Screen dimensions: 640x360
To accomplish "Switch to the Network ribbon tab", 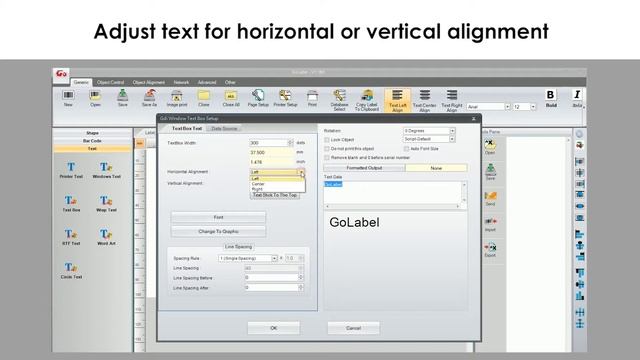I will [181, 82].
